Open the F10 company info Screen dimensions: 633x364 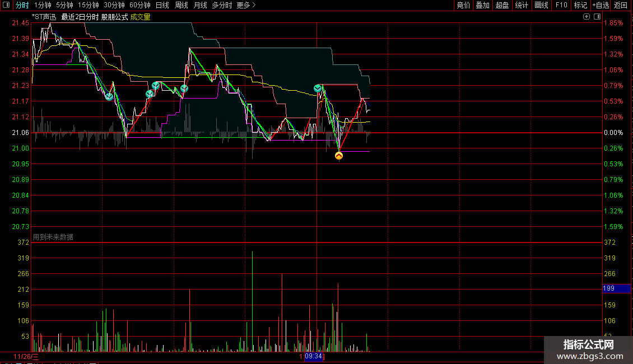[561, 5]
